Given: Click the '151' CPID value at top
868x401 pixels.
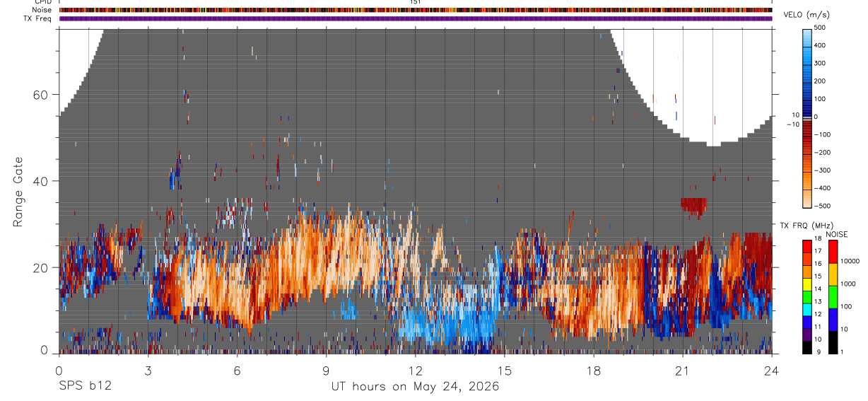Looking at the screenshot, I should (415, 2).
